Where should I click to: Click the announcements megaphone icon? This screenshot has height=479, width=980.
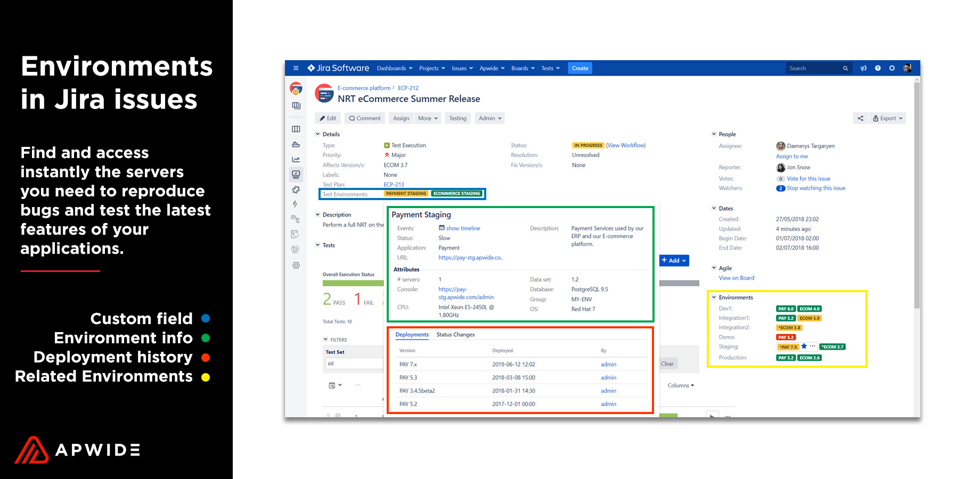863,68
